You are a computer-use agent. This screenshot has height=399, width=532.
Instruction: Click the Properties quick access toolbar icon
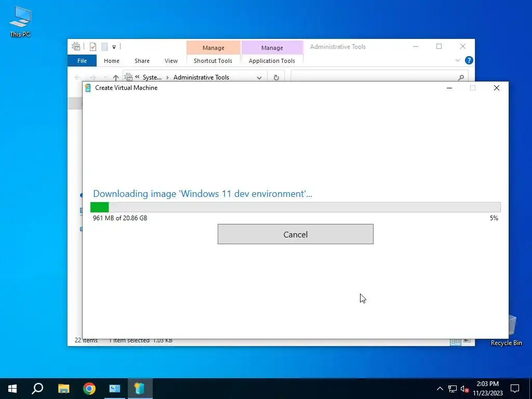pyautogui.click(x=92, y=47)
